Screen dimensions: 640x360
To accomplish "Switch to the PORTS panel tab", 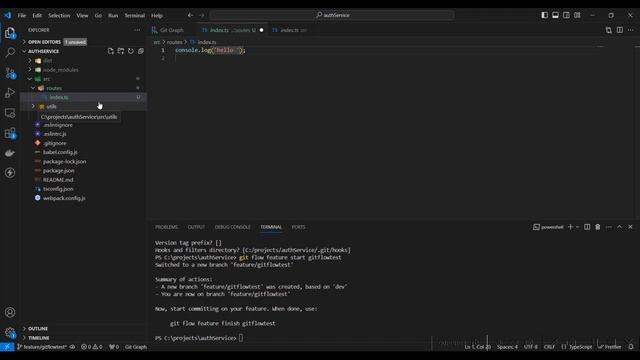I will pyautogui.click(x=298, y=227).
